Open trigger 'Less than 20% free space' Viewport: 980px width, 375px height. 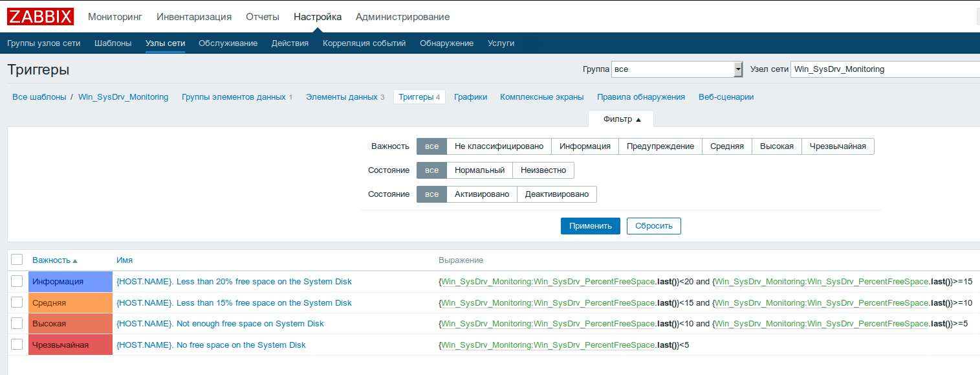click(x=234, y=282)
